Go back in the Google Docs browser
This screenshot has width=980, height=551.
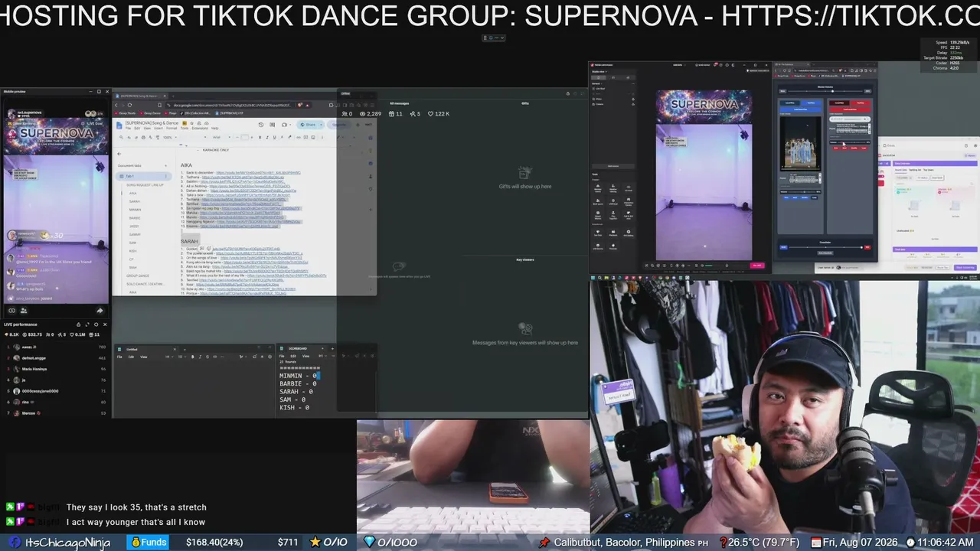coord(117,105)
